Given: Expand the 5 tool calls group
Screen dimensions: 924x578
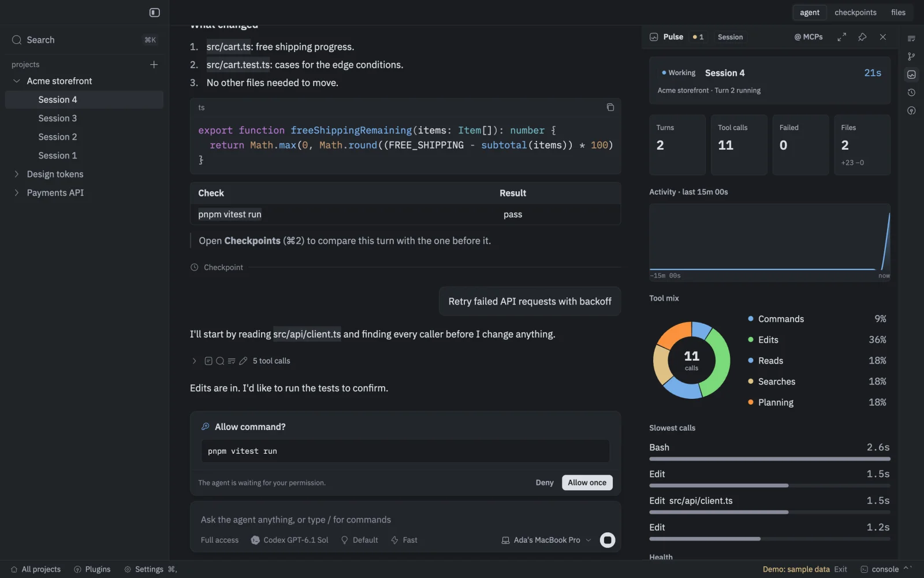Looking at the screenshot, I should click(241, 361).
